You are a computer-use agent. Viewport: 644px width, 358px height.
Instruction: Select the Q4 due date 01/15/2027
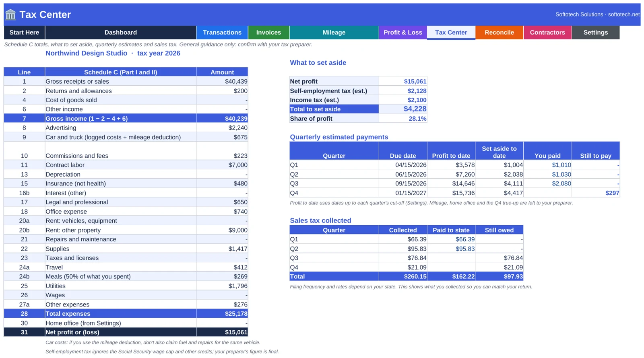pos(403,193)
